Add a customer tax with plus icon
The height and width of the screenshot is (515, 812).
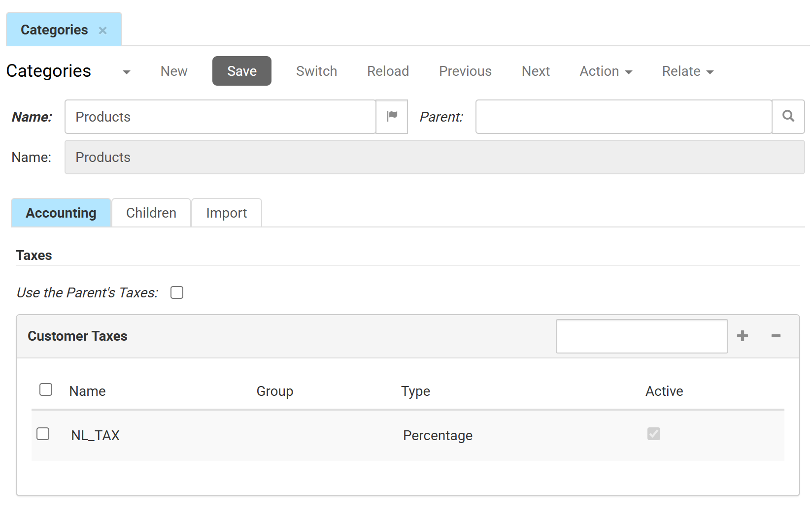pyautogui.click(x=743, y=336)
